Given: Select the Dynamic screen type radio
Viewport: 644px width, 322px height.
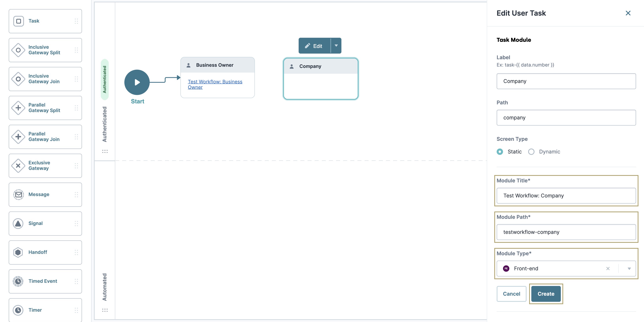Looking at the screenshot, I should coord(531,151).
